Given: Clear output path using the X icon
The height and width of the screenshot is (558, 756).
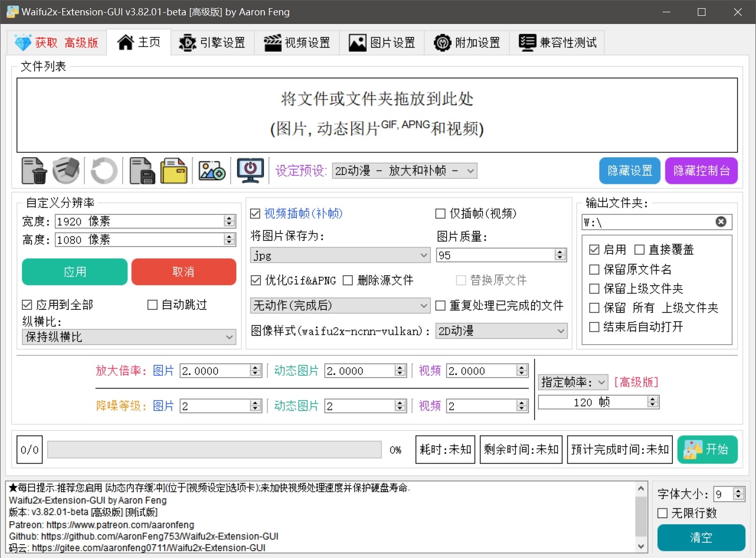Looking at the screenshot, I should (x=720, y=222).
